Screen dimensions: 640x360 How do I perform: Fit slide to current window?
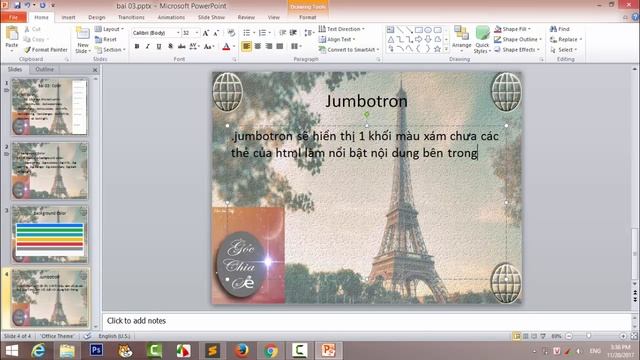click(x=634, y=336)
